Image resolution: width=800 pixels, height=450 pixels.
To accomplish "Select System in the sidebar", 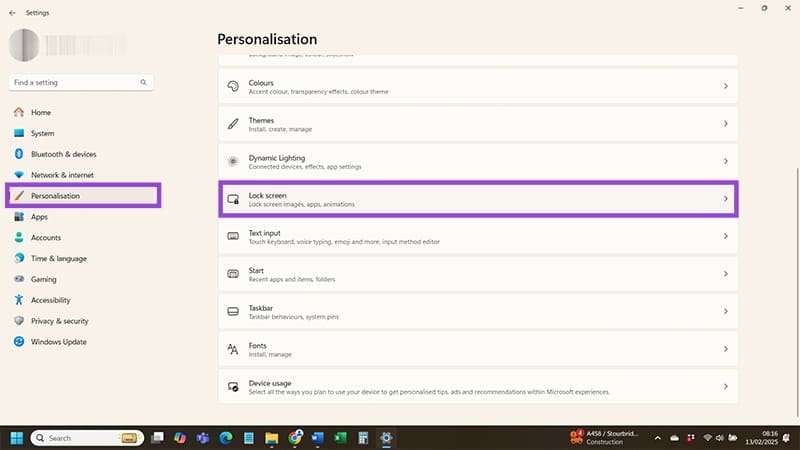I will click(42, 133).
